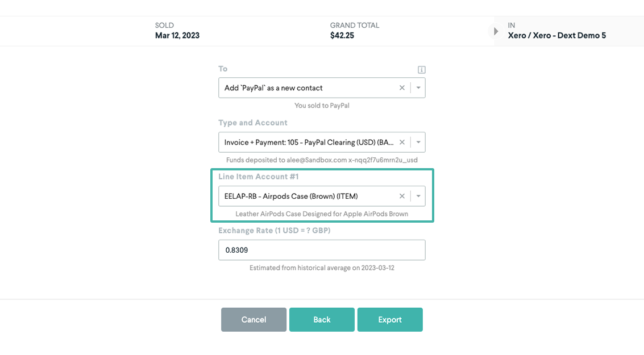Click the Add PayPal as new contact field
This screenshot has height=355, width=644.
(307, 87)
